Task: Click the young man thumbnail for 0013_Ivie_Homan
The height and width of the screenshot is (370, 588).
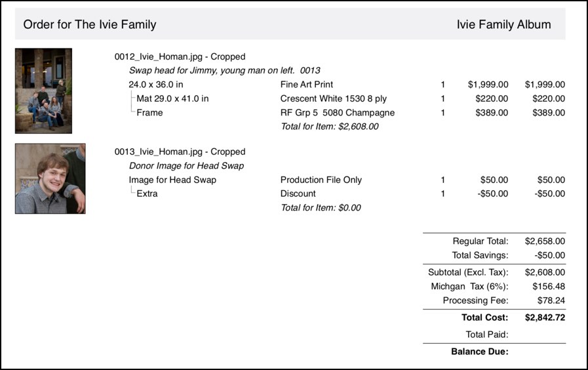Action: coord(50,178)
